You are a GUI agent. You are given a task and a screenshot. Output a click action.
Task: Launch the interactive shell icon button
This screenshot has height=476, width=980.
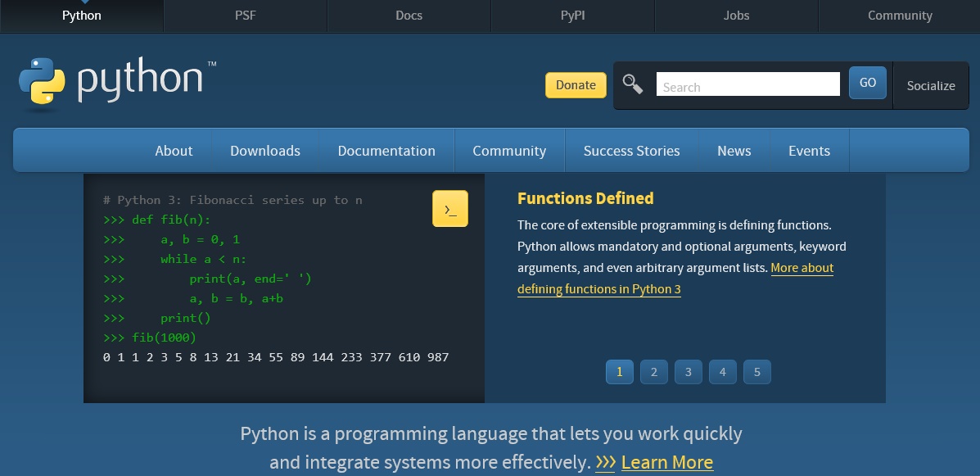tap(450, 209)
